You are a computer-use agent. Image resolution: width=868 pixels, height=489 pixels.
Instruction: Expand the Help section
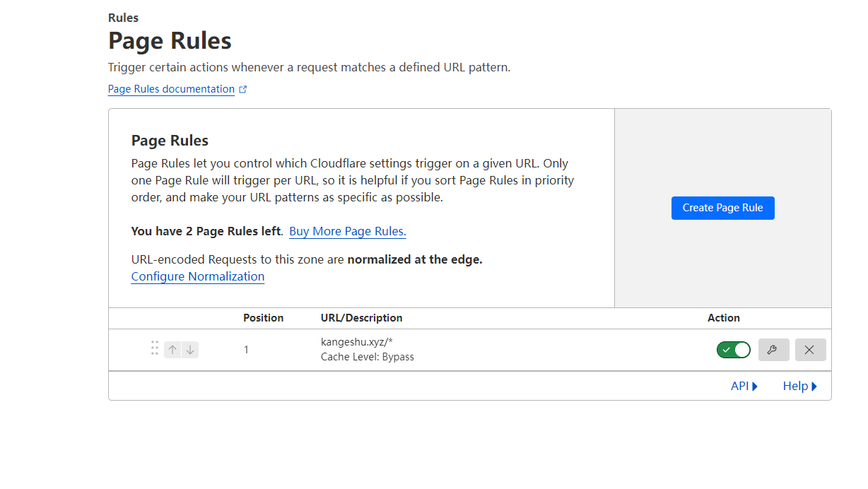pyautogui.click(x=799, y=386)
